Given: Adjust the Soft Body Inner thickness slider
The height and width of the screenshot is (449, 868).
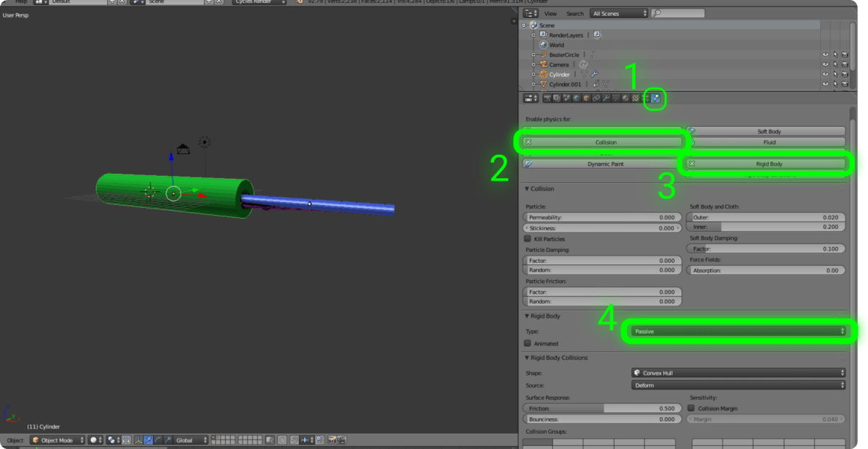Looking at the screenshot, I should click(766, 227).
